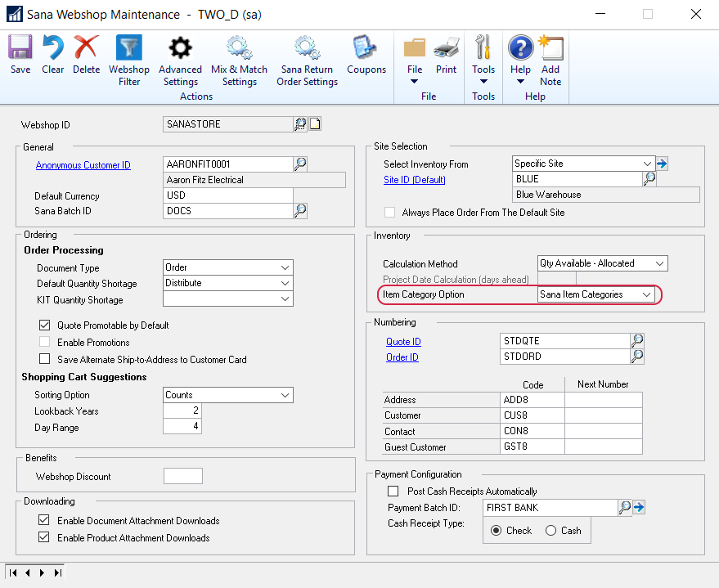Open Default Quantity Shortage dropdown
Viewport: 719px width, 588px height.
(x=228, y=283)
